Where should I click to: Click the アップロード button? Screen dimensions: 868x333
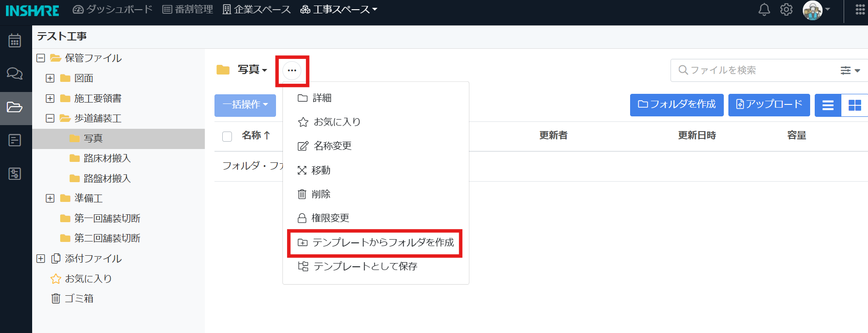(769, 105)
